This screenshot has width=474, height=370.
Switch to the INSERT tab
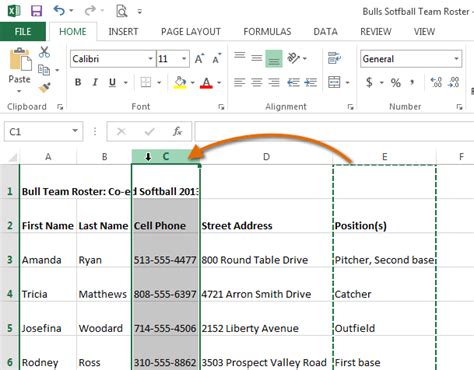(x=123, y=32)
